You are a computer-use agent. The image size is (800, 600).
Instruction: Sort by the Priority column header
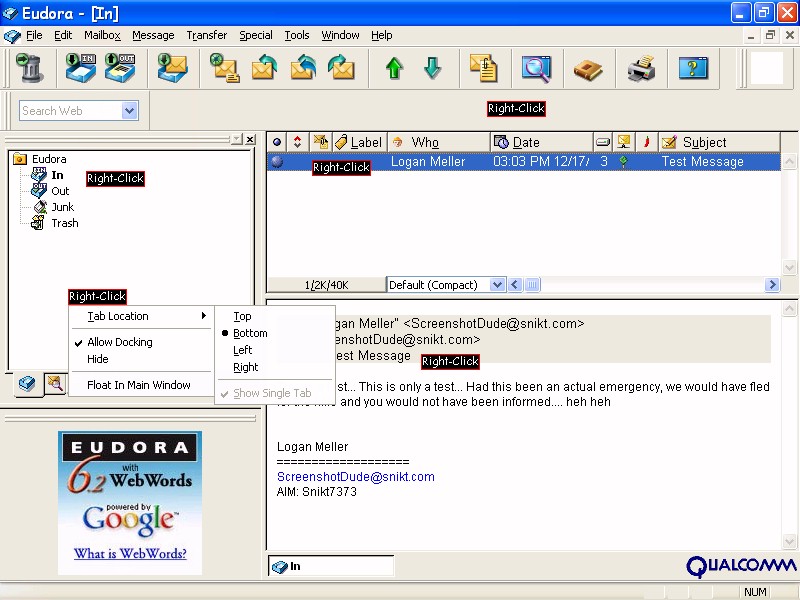point(297,142)
